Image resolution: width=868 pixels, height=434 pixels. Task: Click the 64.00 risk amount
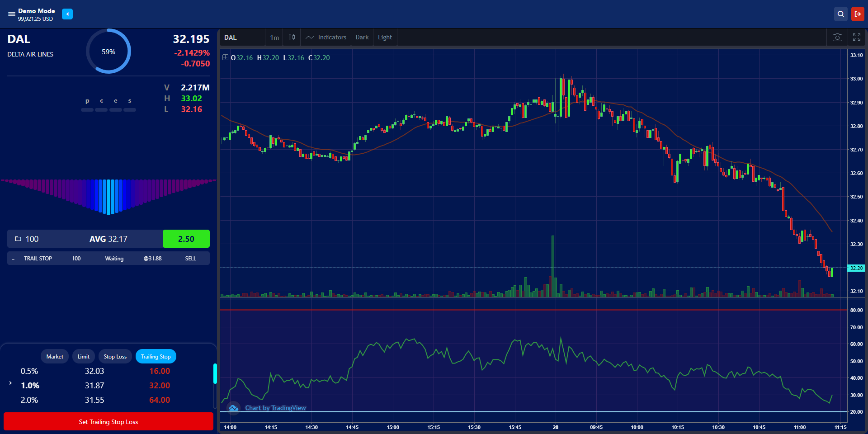[160, 400]
